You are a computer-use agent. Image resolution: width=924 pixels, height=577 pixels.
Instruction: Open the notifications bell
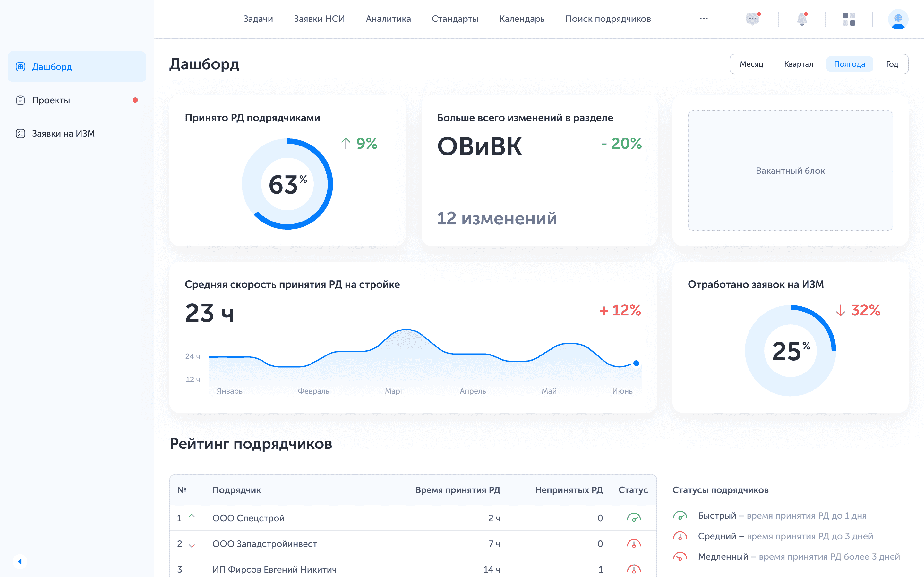click(x=802, y=19)
